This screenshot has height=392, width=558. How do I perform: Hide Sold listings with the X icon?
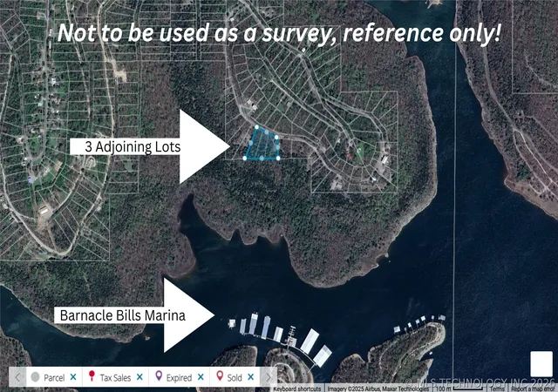(x=251, y=377)
